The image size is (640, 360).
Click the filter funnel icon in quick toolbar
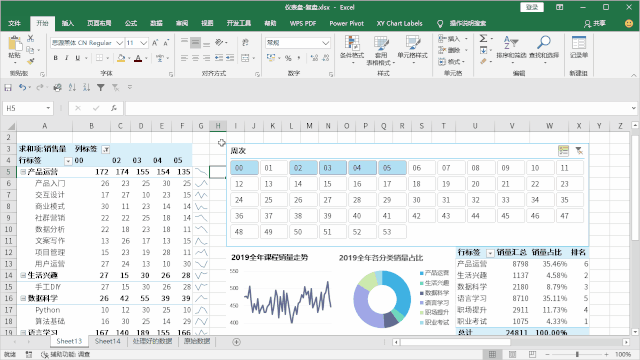tap(100, 87)
